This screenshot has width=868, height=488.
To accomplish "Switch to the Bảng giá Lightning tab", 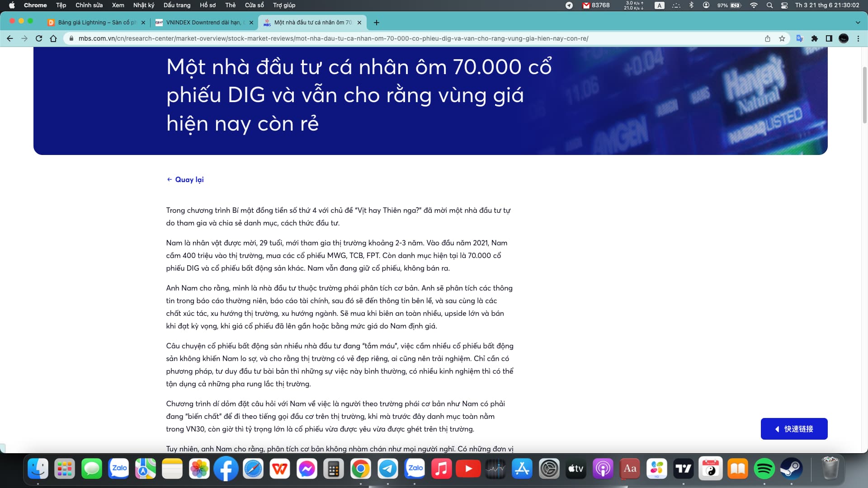I will [x=96, y=23].
